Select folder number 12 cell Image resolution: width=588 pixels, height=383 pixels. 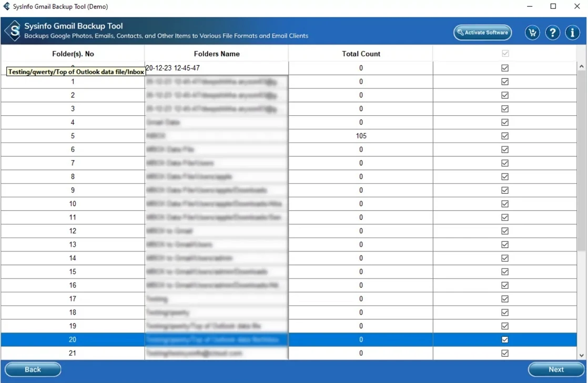73,231
